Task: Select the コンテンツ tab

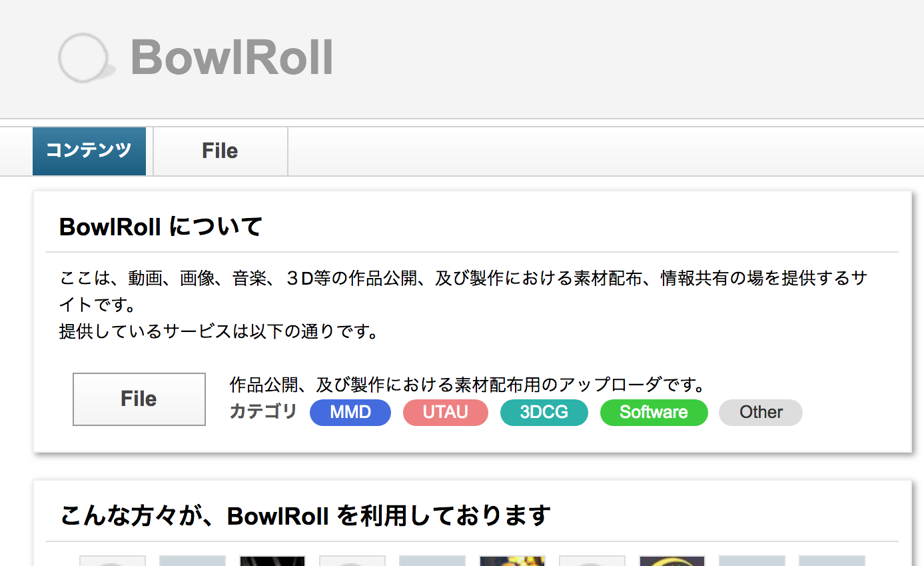Action: (x=89, y=151)
